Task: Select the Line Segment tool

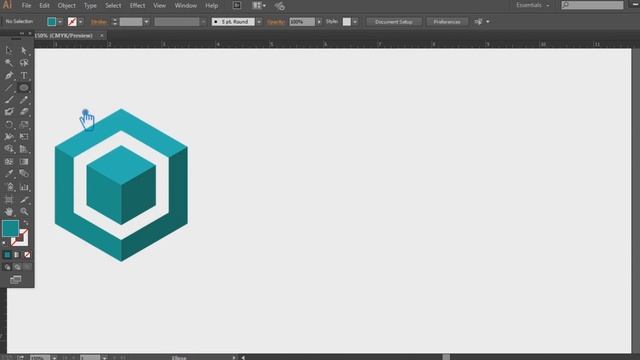Action: click(9, 87)
